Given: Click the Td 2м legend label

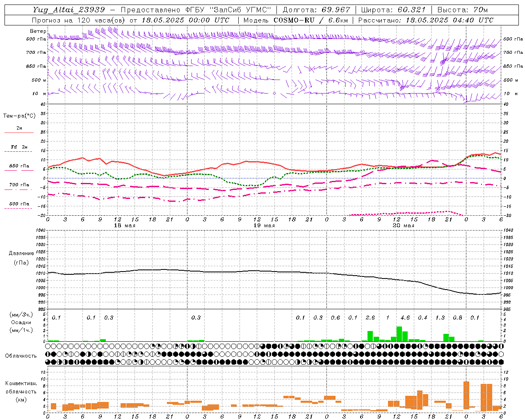Looking at the screenshot, I should [19, 147].
